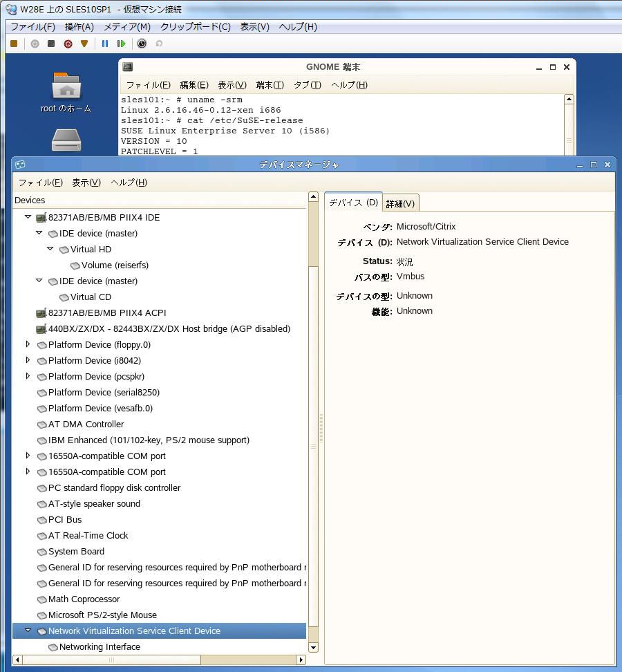Select Platform Device (vesafb.0) row
The width and height of the screenshot is (622, 672).
(x=160, y=409)
